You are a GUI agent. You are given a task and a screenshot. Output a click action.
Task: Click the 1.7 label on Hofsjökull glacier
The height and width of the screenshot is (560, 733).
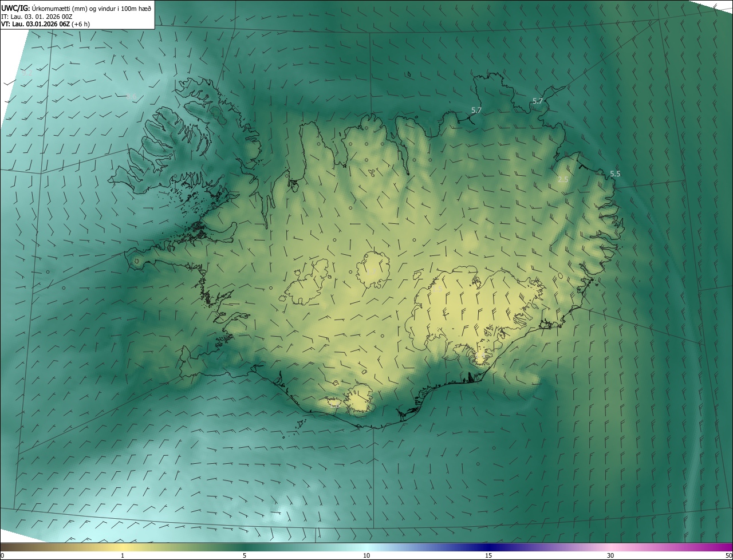372,271
